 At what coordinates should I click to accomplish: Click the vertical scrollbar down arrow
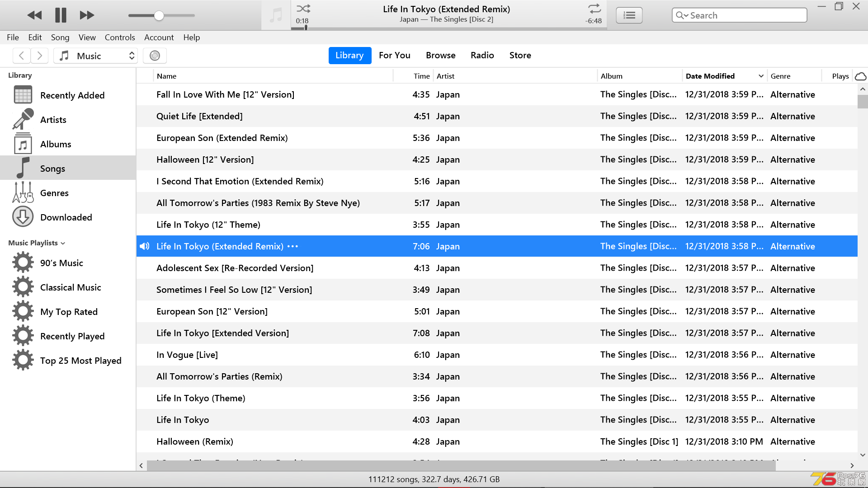tap(863, 455)
